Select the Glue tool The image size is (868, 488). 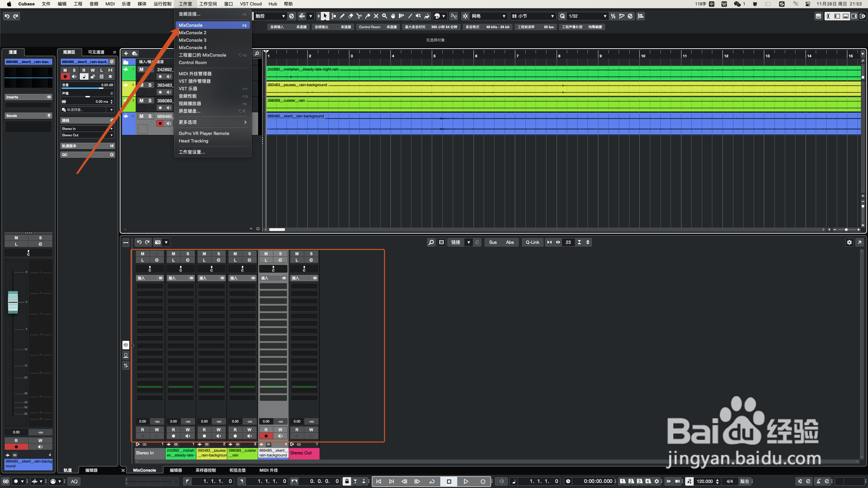(367, 16)
